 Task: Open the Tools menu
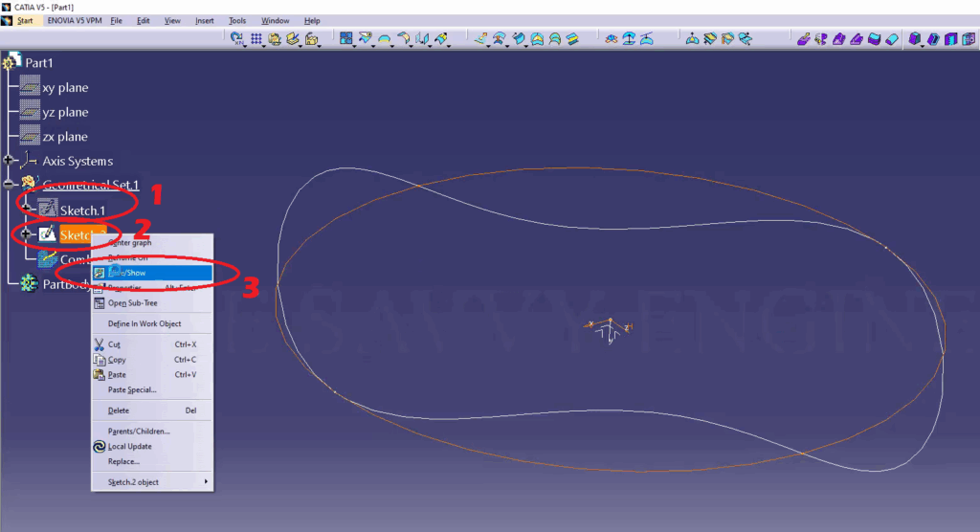[237, 21]
